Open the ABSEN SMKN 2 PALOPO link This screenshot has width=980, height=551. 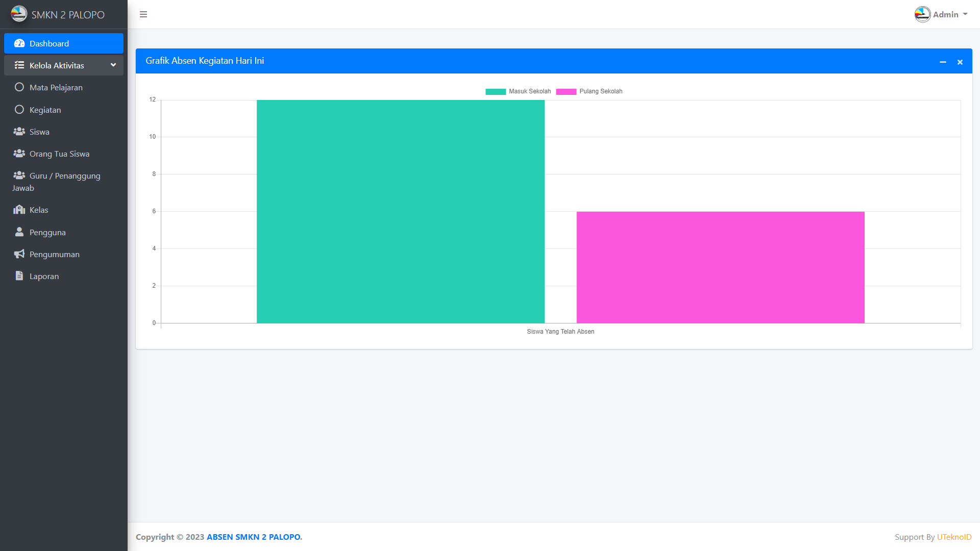click(x=254, y=537)
